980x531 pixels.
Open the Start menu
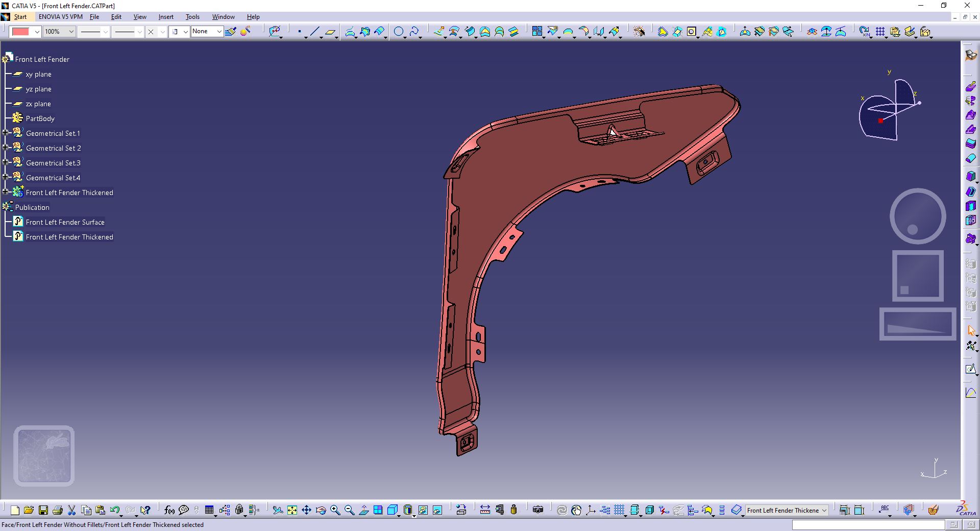20,17
